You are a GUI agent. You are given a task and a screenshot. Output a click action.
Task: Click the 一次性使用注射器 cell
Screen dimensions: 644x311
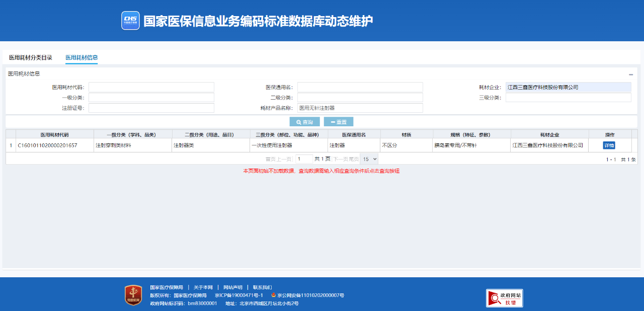click(289, 145)
